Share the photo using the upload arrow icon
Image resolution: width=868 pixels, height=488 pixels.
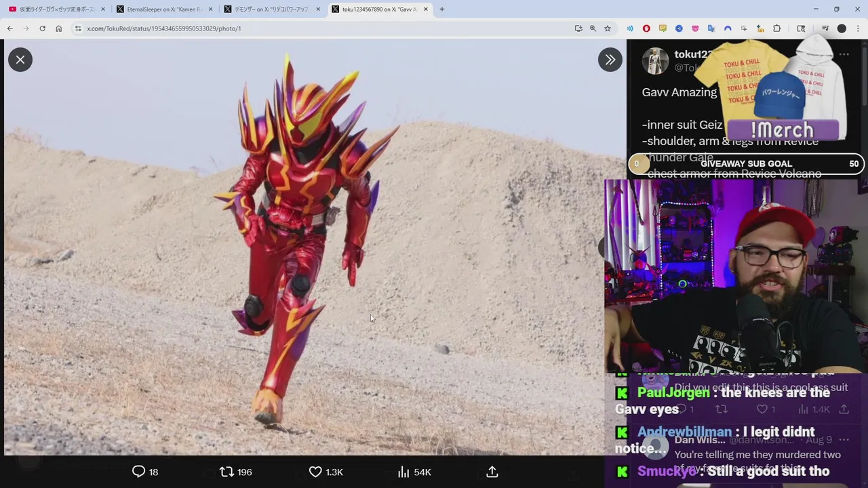[x=492, y=472]
